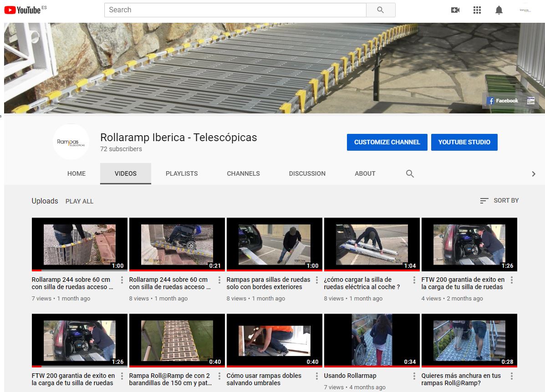Open options for Quieres más anchura video
This screenshot has width=545, height=392.
pos(512,376)
